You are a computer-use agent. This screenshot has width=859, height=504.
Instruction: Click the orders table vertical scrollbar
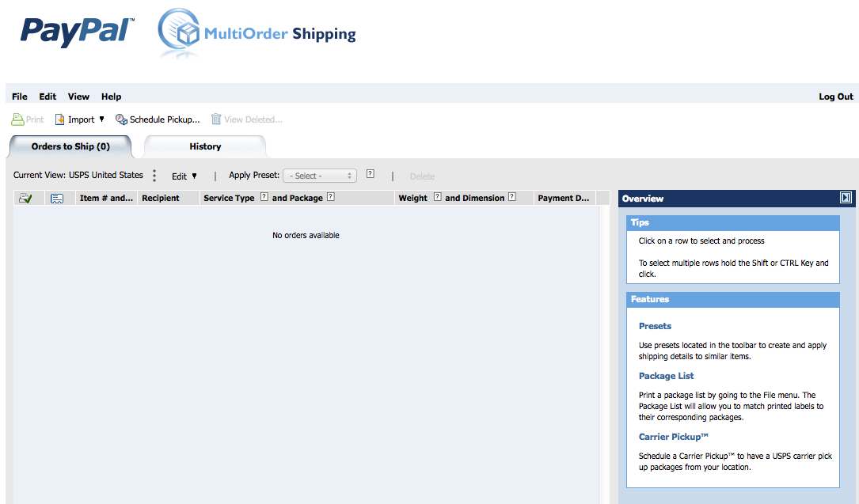coord(603,354)
